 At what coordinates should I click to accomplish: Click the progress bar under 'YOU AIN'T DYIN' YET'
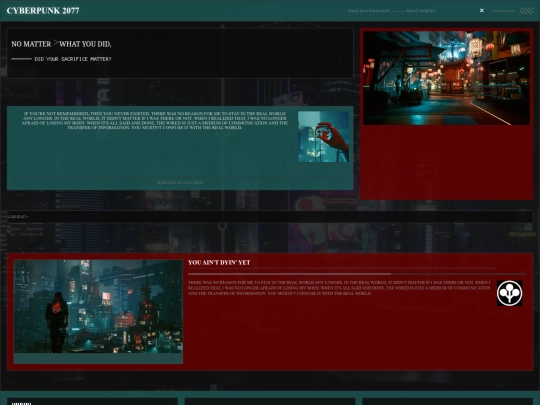[357, 274]
